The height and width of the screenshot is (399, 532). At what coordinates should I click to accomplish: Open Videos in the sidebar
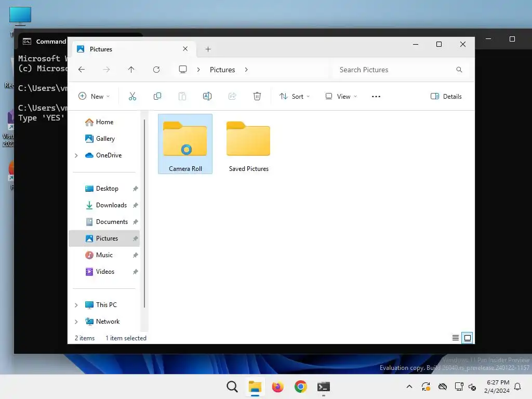tap(104, 272)
